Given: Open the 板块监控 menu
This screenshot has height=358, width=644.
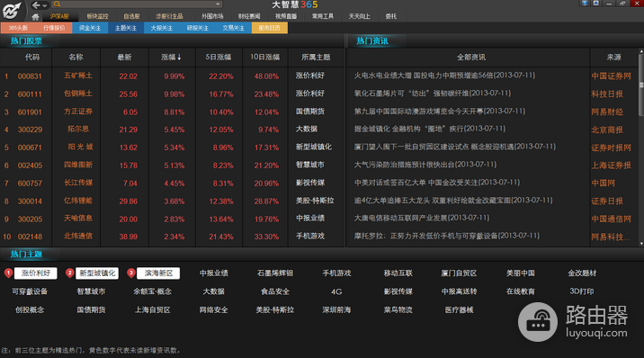Looking at the screenshot, I should coord(97,16).
